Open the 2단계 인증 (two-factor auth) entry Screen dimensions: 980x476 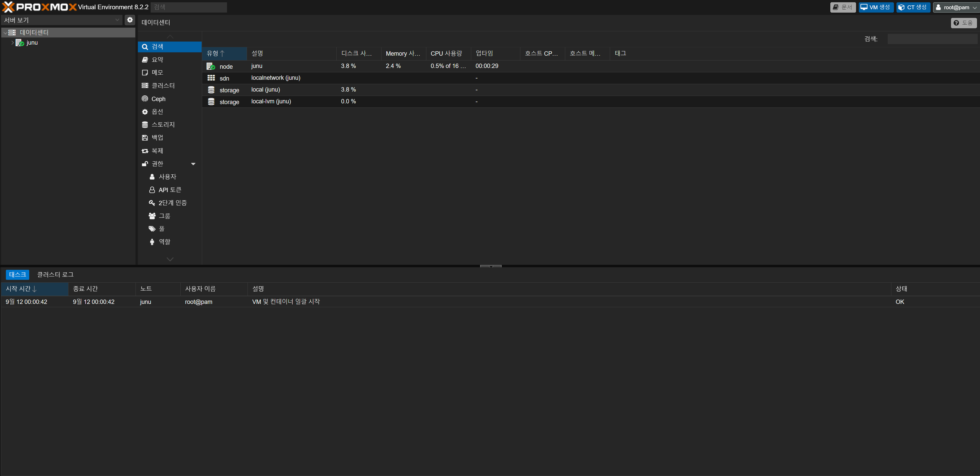pyautogui.click(x=172, y=203)
